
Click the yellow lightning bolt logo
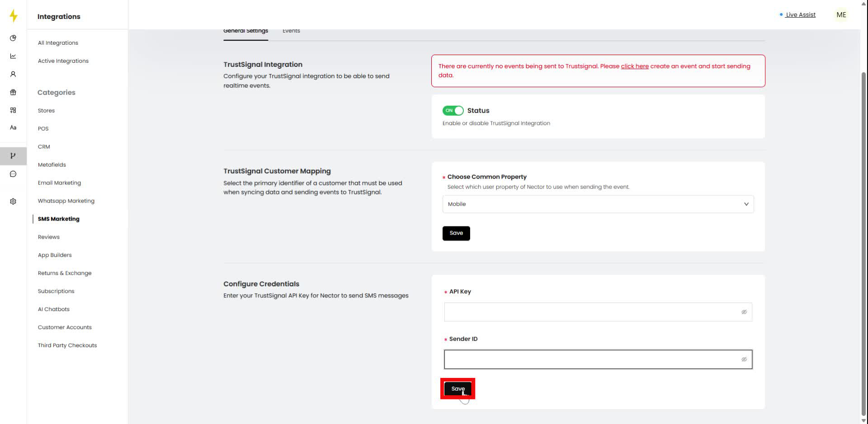click(x=14, y=16)
